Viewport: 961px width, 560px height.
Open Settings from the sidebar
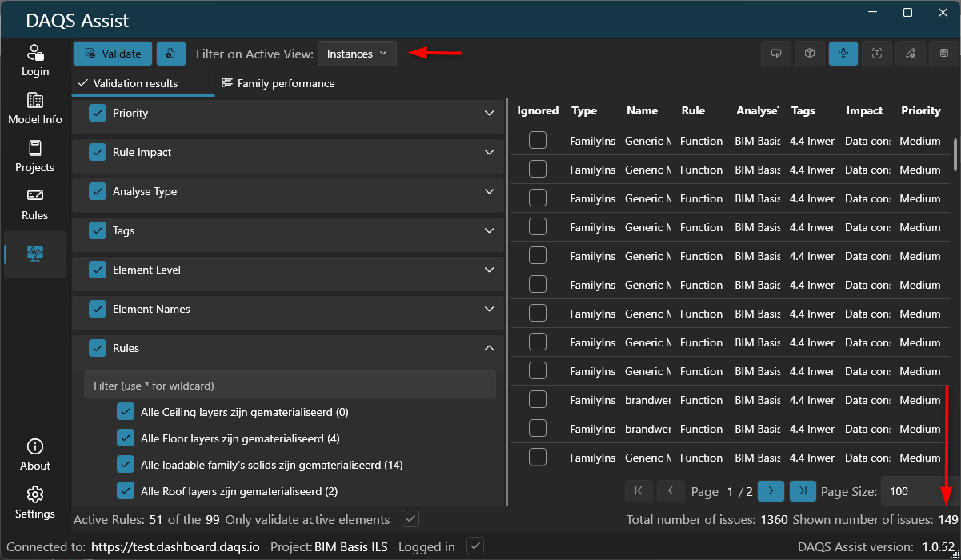pyautogui.click(x=35, y=503)
